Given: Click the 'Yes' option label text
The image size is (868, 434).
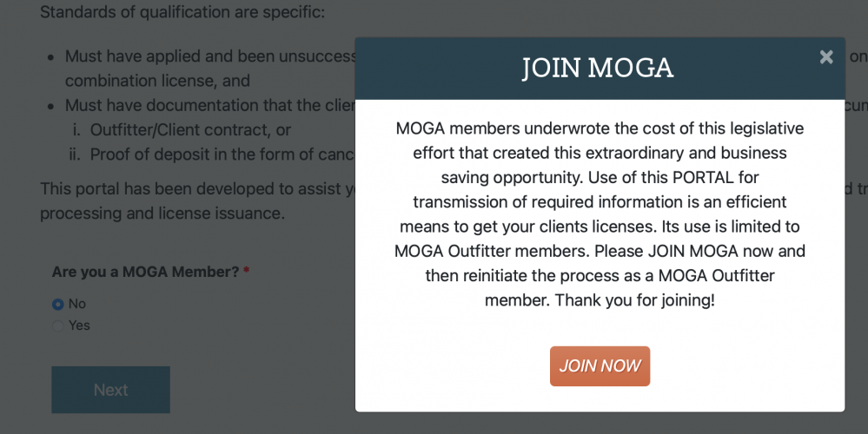Looking at the screenshot, I should pos(79,325).
